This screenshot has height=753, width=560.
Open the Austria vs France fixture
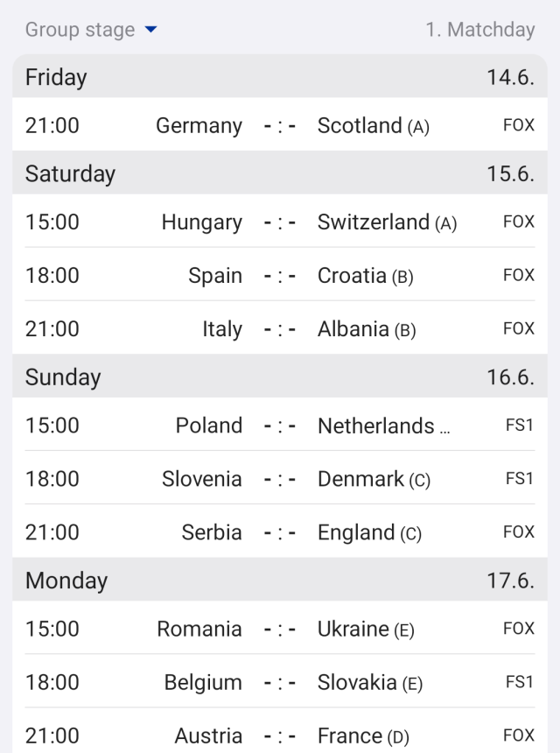coord(280,735)
